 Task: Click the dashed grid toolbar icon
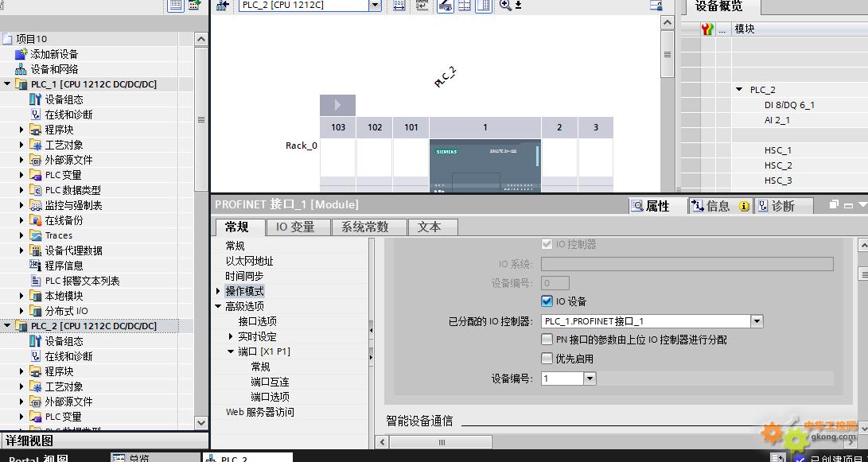(x=465, y=5)
